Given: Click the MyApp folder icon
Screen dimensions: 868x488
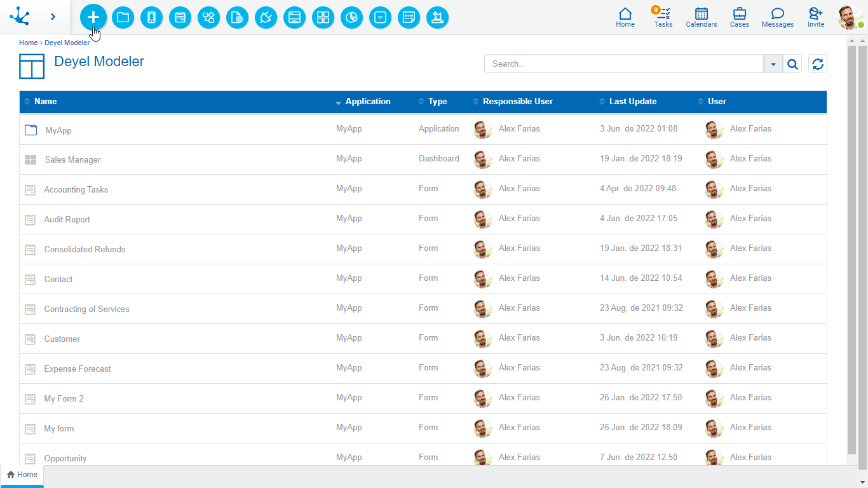Looking at the screenshot, I should click(x=31, y=130).
